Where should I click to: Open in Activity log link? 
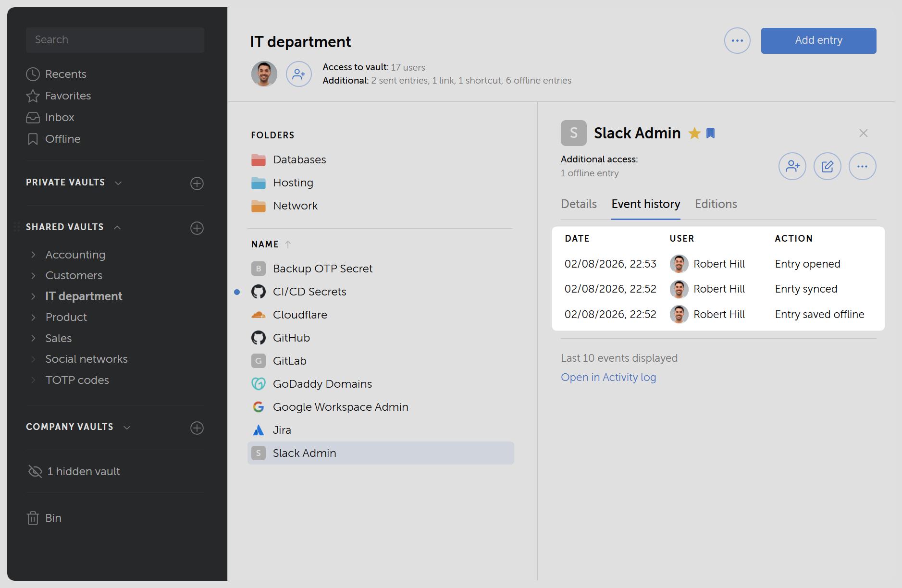(x=608, y=378)
